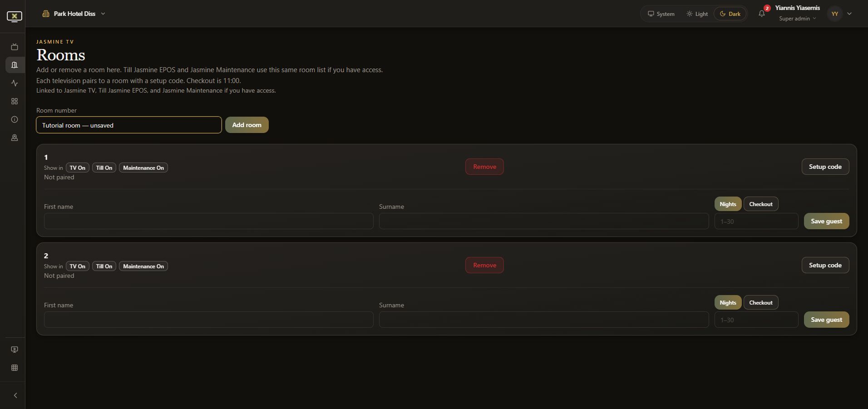Toggle Maintenance On for room 2
Viewport: 868px width, 409px height.
click(x=143, y=266)
